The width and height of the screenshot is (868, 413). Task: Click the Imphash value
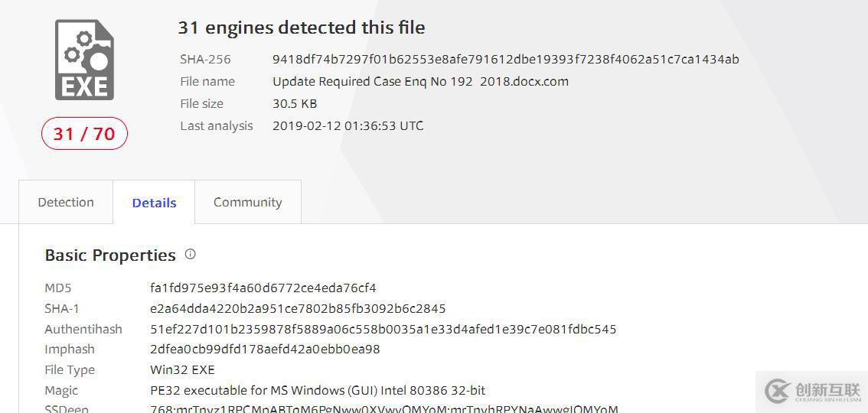[x=265, y=350]
